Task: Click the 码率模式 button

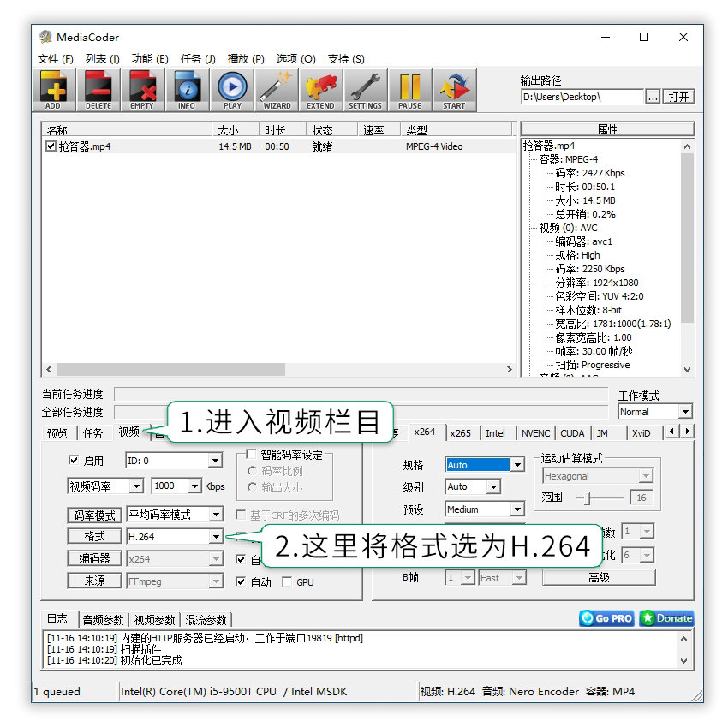Action: pos(94,515)
